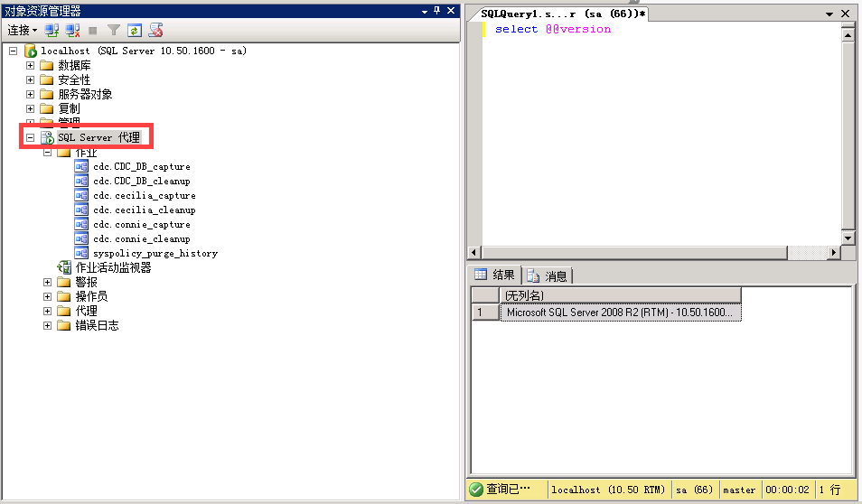Close the 对象资源管理器 panel
Screen dimensions: 862x504
(451, 11)
